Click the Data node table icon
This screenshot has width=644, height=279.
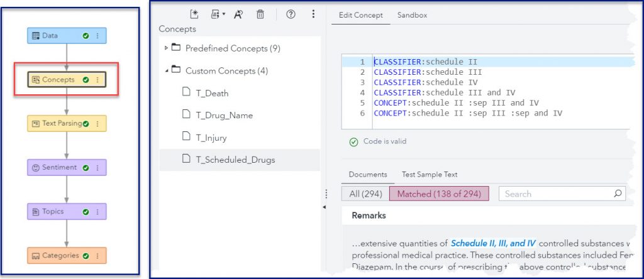tap(35, 36)
